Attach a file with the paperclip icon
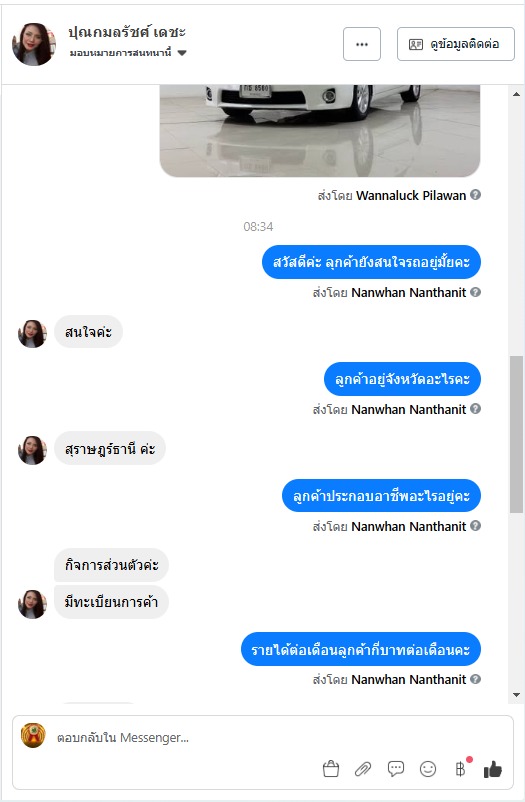The image size is (525, 802). (363, 768)
